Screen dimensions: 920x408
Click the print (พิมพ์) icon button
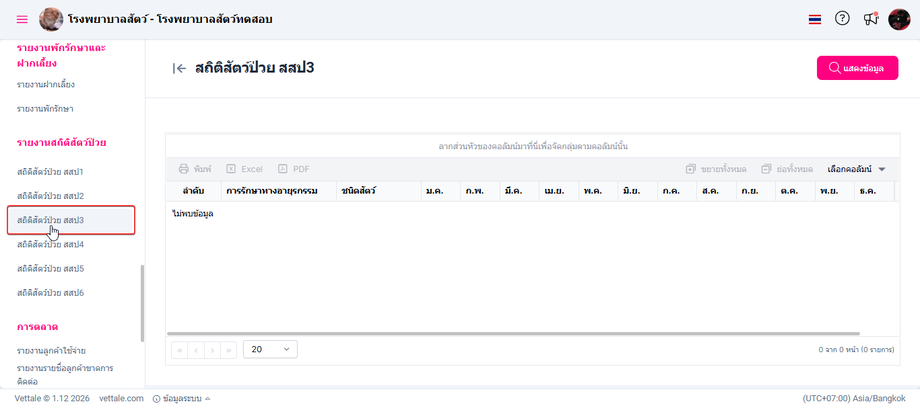coord(195,169)
